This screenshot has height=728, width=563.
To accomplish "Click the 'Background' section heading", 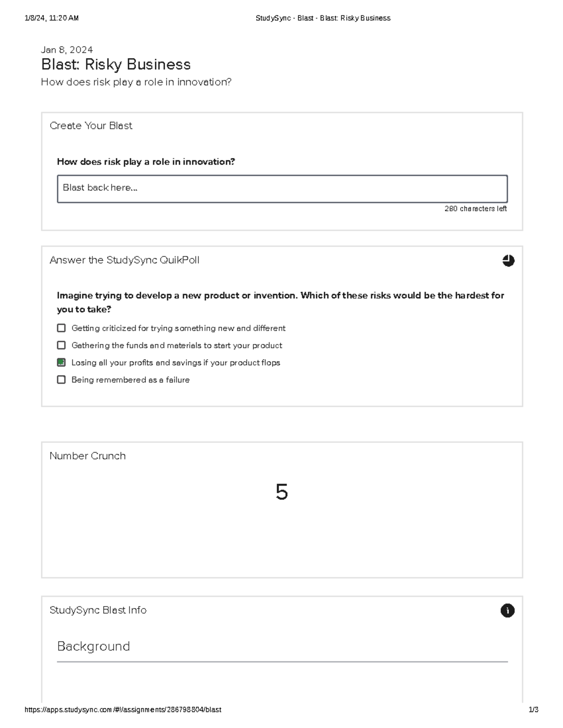I will 94,646.
